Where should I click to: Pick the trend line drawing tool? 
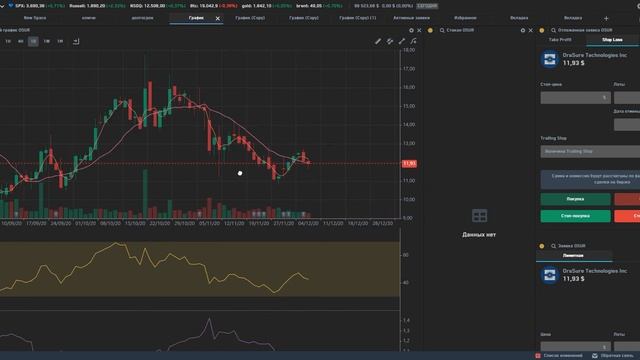coord(402,41)
